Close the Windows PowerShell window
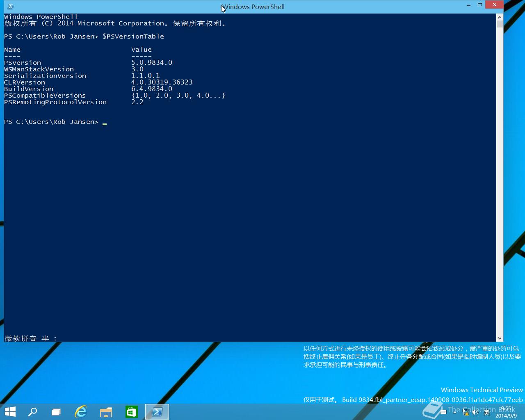The image size is (525, 420). coord(494,5)
